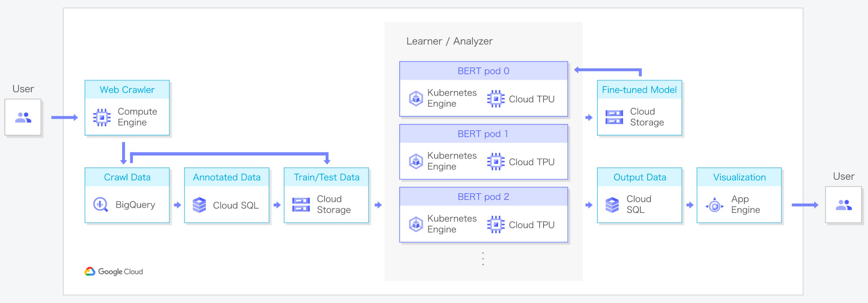Screen dimensions: 868x303
Task: Click the Google Cloud logo
Action: click(x=113, y=271)
